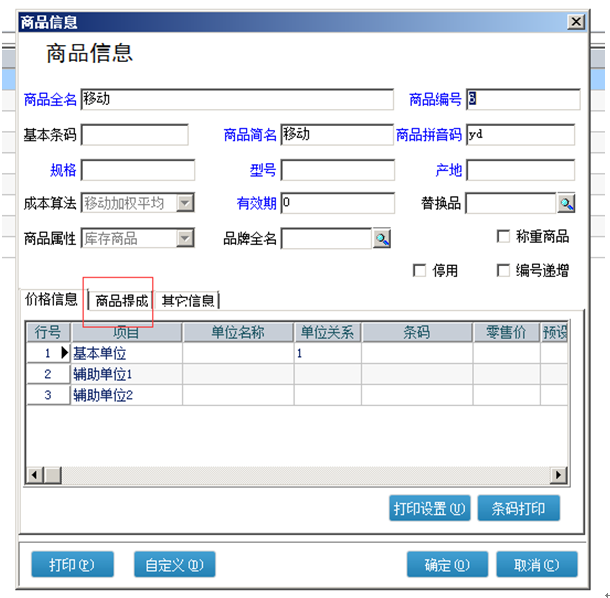Click search icon next to 替换品 field

coord(567,204)
